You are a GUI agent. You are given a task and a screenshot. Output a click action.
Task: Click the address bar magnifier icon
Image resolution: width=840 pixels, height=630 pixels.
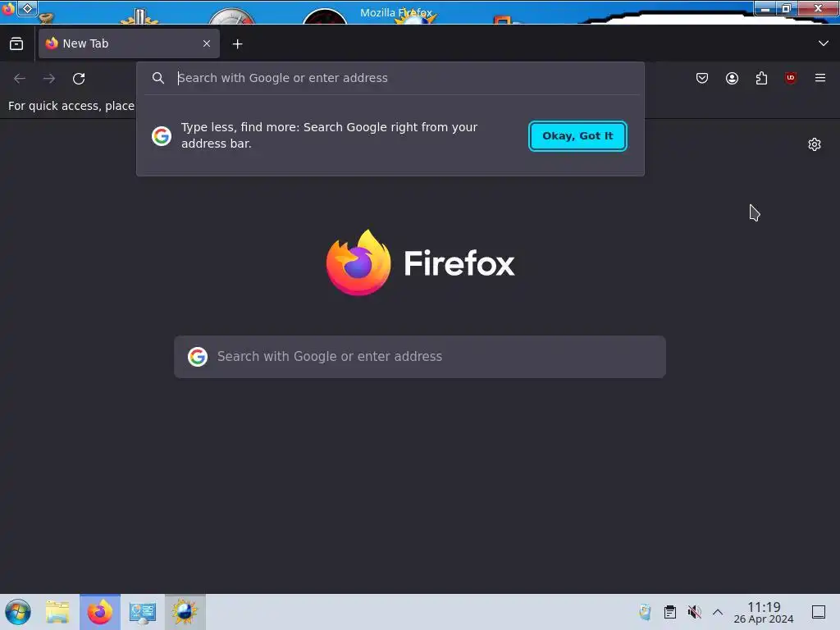[x=158, y=78]
